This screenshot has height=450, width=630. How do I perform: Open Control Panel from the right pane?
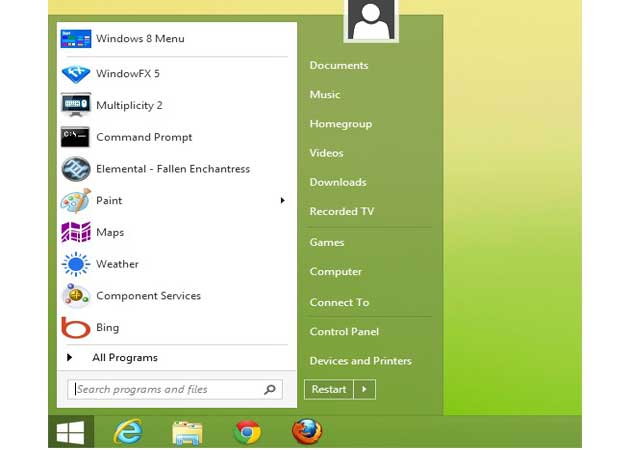344,332
